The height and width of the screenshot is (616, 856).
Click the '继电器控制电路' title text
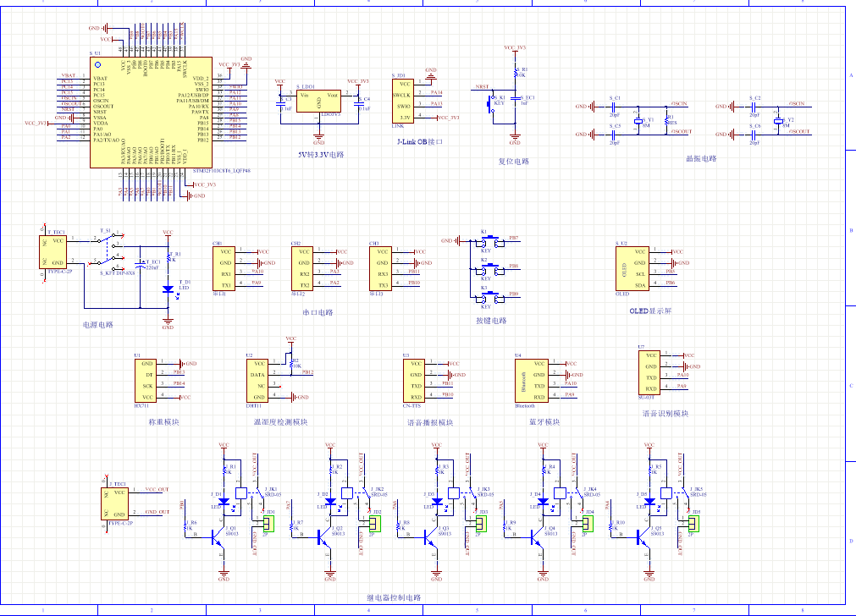click(x=393, y=598)
